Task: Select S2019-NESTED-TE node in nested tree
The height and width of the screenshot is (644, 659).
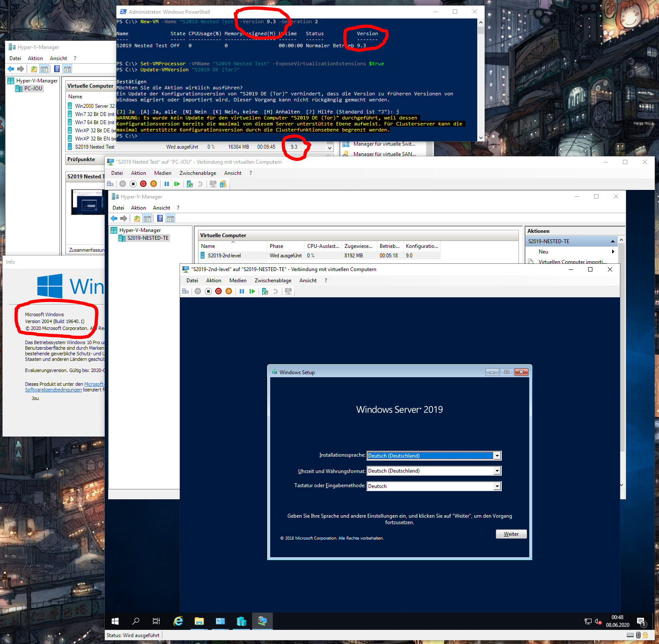Action: pos(148,238)
